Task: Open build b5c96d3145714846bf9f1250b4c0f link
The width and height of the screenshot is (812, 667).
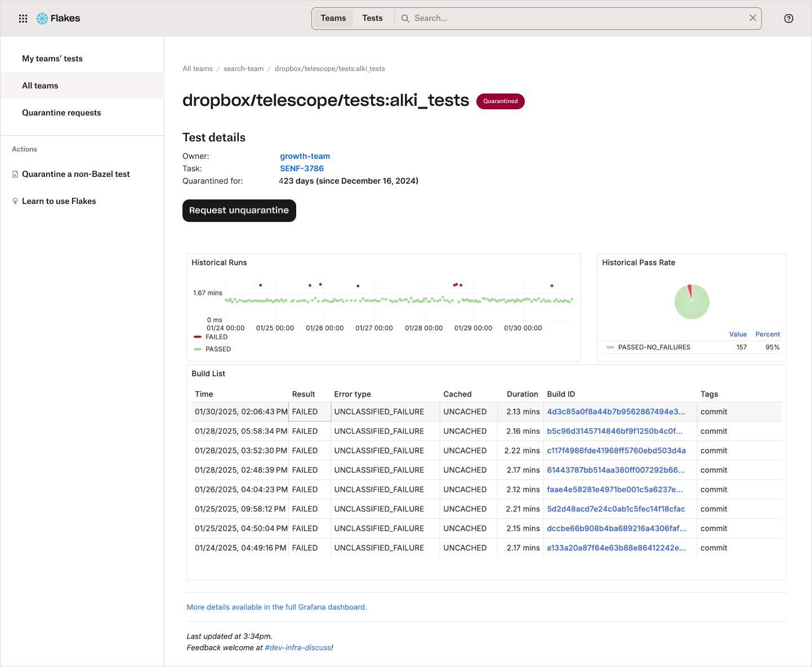Action: point(614,431)
